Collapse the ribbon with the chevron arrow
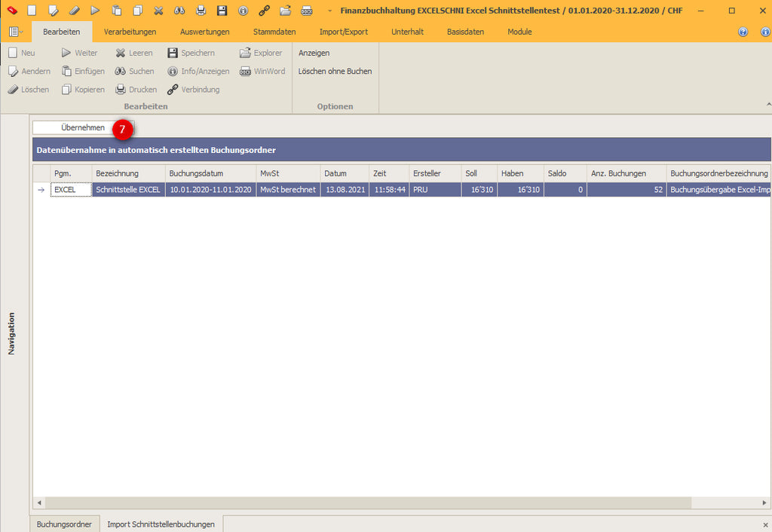 pos(768,104)
